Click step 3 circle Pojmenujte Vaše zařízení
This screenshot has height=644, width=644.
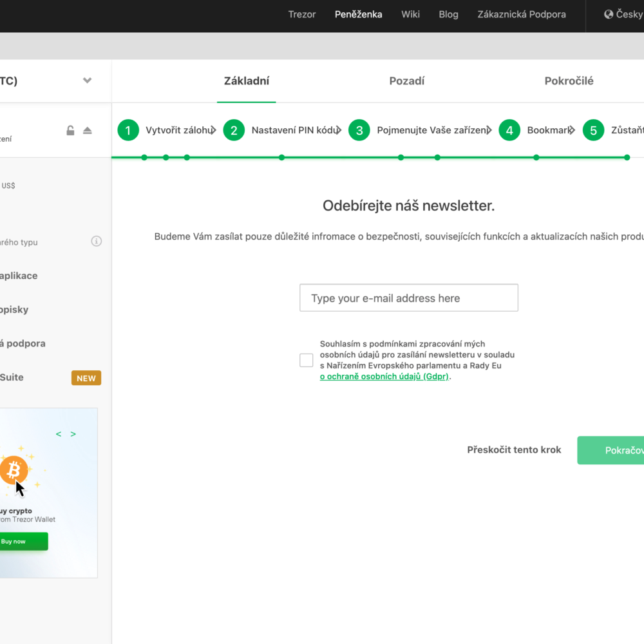coord(359,130)
